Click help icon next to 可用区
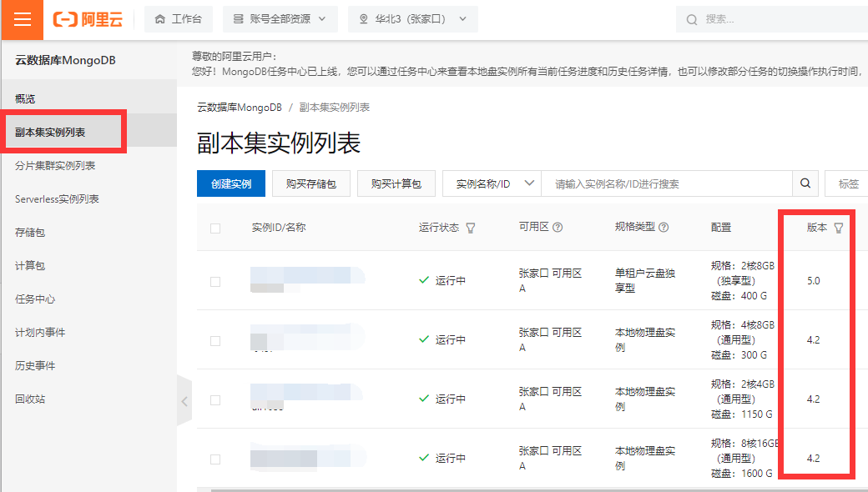 point(558,228)
